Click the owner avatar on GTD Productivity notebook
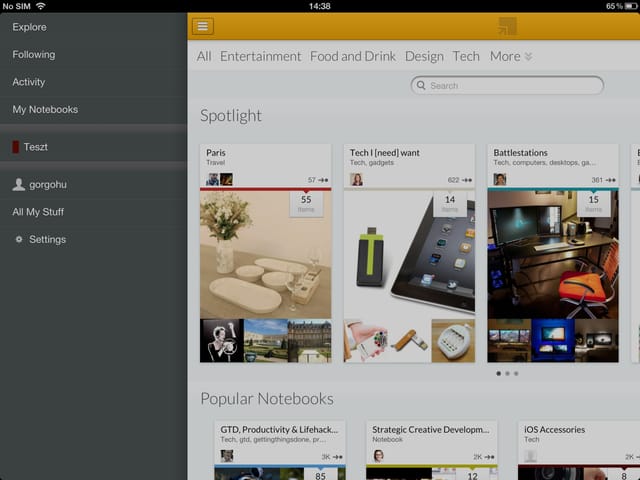 pos(227,456)
